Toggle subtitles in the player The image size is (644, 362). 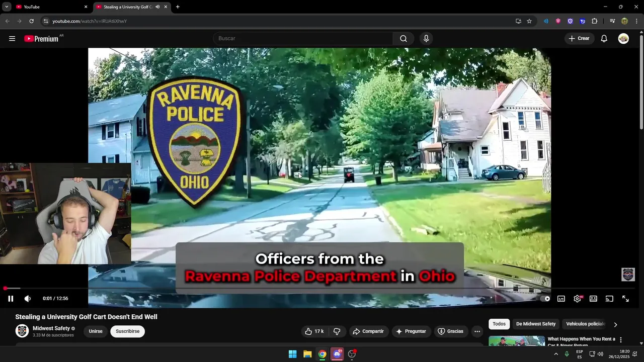coord(561,299)
